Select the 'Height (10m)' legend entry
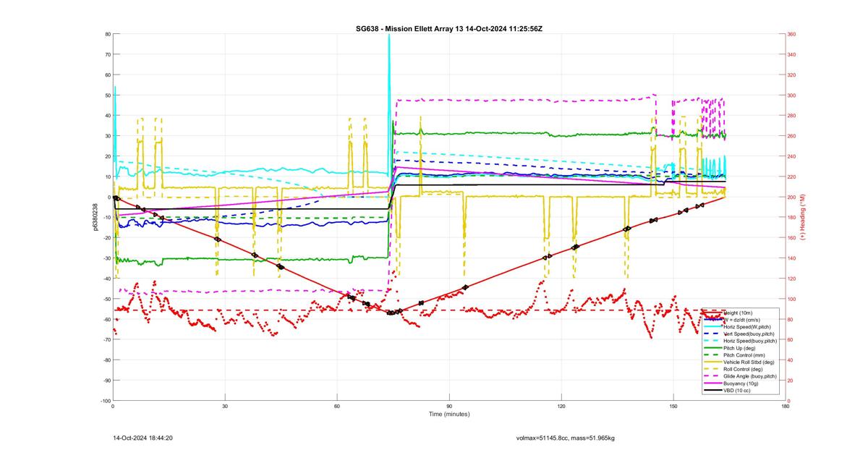The width and height of the screenshot is (868, 450). tap(738, 313)
